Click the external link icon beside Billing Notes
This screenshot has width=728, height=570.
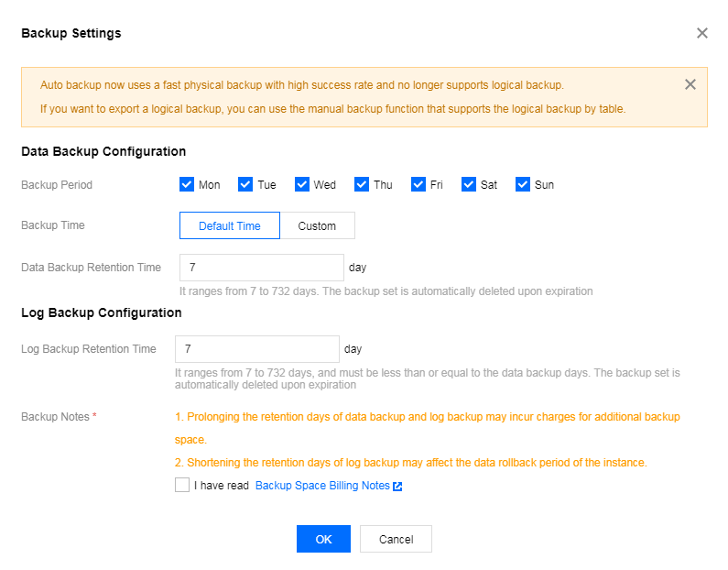tap(397, 487)
